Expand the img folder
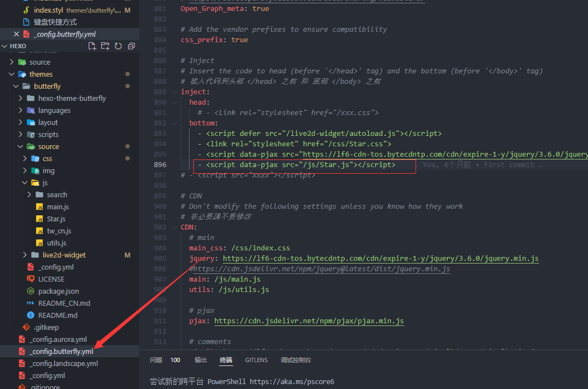This screenshot has width=588, height=389. [25, 171]
